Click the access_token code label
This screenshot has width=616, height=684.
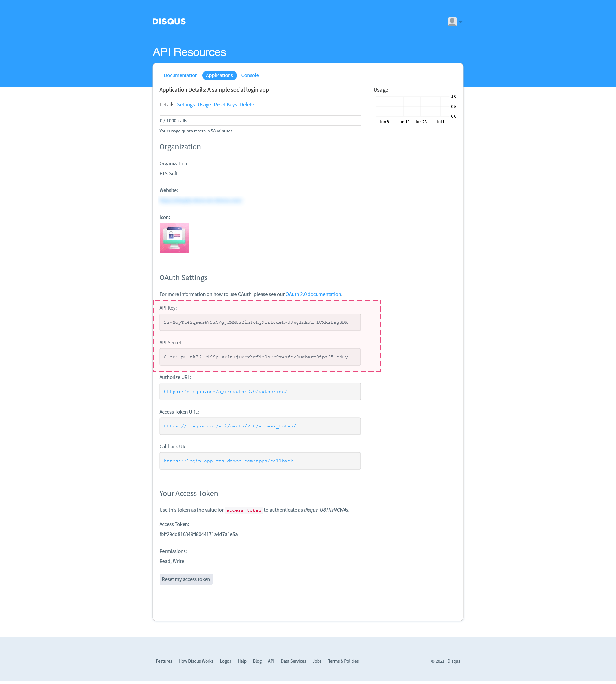244,510
